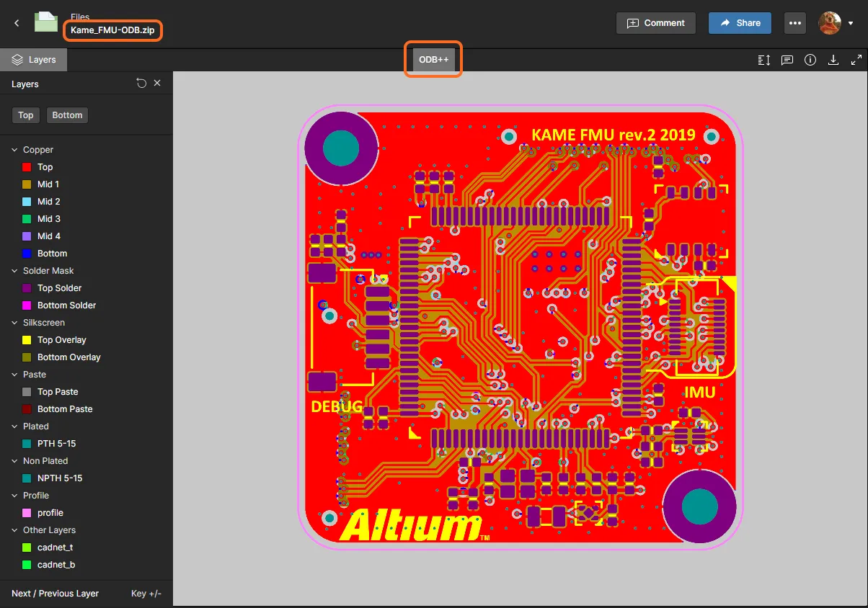Toggle Bottom Paste layer visibility swatch
The image size is (868, 608).
point(27,409)
